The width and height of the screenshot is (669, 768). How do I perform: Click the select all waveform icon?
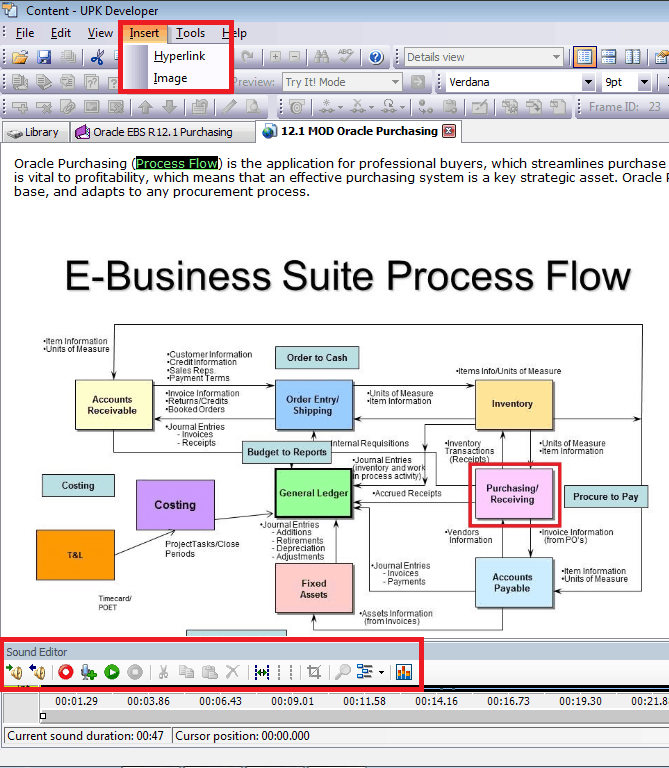262,672
